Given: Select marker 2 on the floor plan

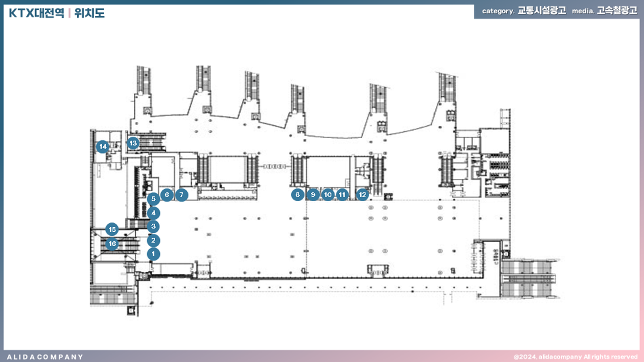Looking at the screenshot, I should tap(154, 241).
